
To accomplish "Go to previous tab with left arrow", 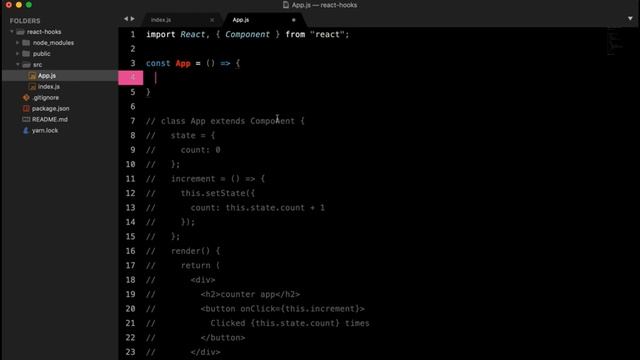I will tap(126, 19).
